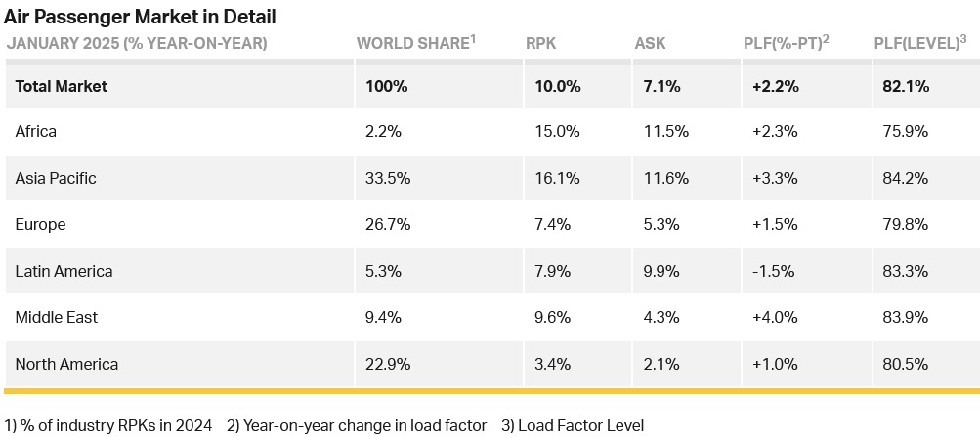Viewport: 980px width, 437px height.
Task: Select the North America row label
Action: [x=66, y=364]
